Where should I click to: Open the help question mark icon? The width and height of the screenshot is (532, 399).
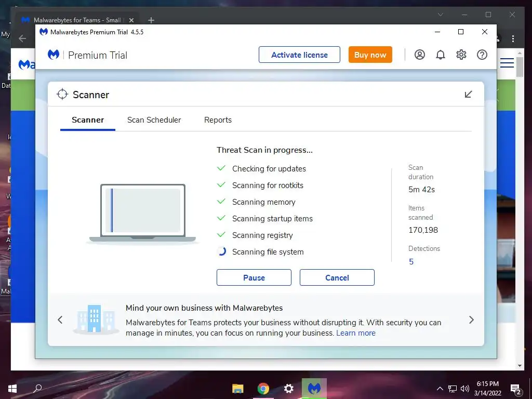(482, 55)
